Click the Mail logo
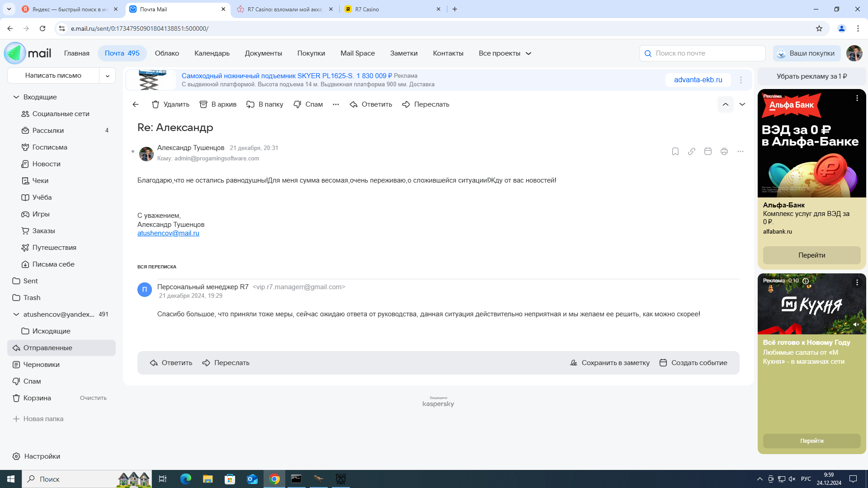The width and height of the screenshot is (868, 488). click(28, 53)
